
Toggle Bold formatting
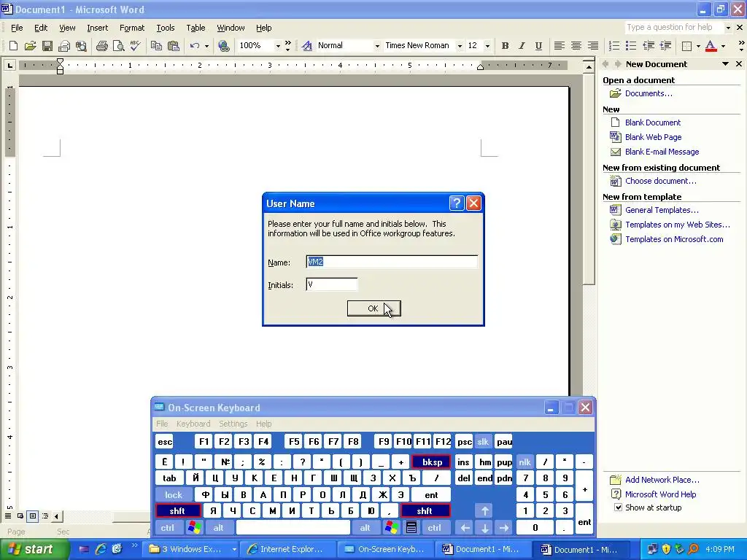(505, 46)
